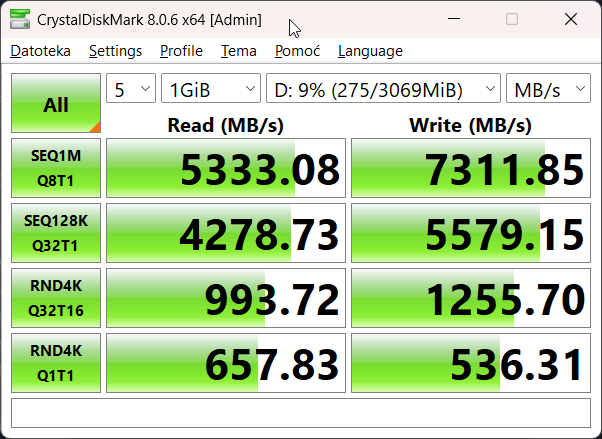602x439 pixels.
Task: Click the empty comment field at bottom
Action: [301, 413]
